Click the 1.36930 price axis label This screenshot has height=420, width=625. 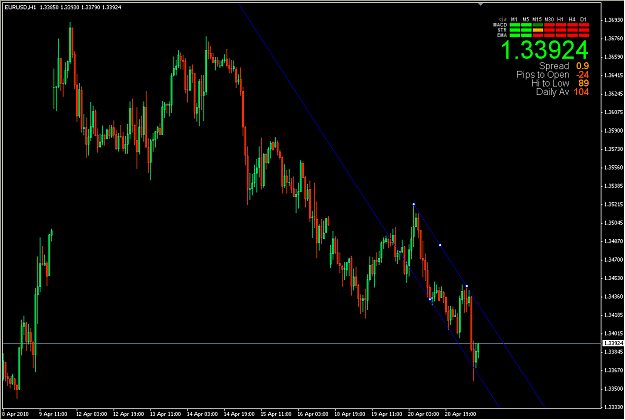(613, 20)
